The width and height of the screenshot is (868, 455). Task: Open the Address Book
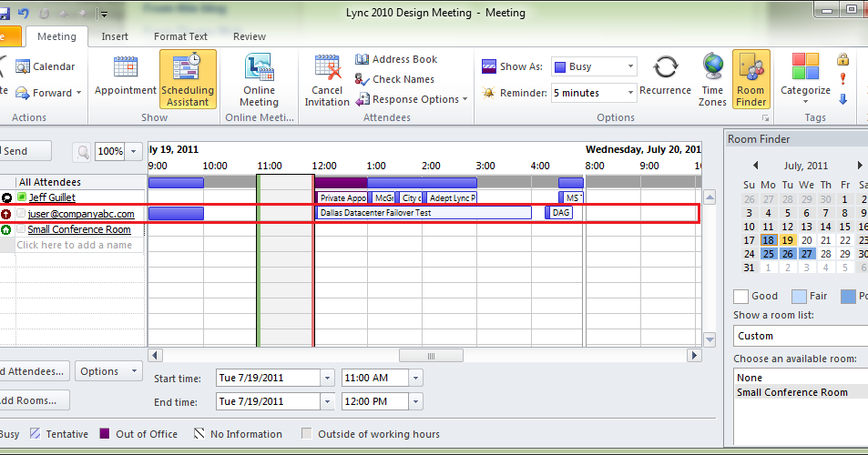pos(396,59)
